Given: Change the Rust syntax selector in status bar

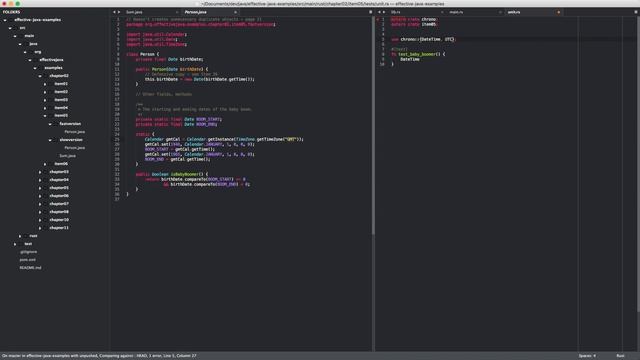Looking at the screenshot, I should (x=620, y=356).
